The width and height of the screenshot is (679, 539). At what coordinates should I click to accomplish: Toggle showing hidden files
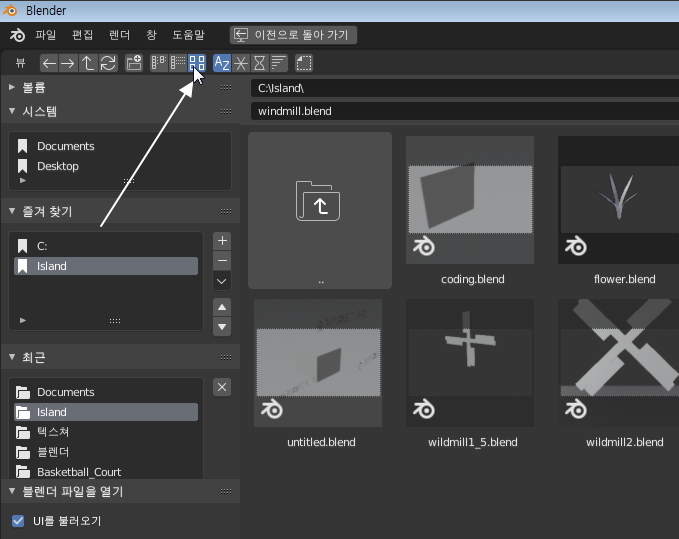coord(304,64)
